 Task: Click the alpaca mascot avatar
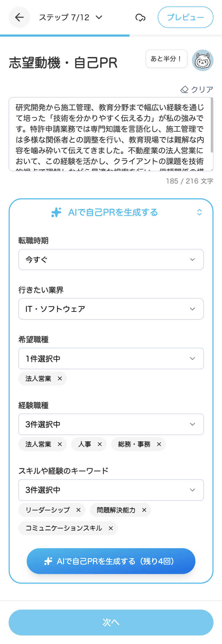203,60
